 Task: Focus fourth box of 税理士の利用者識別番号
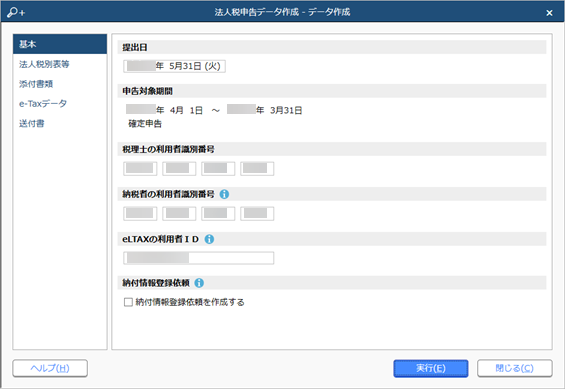pos(257,169)
